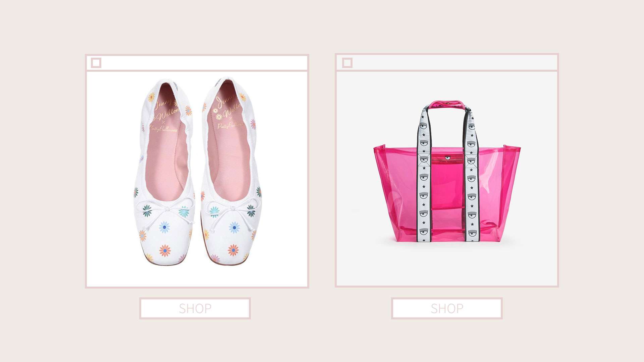Click the orange daisy on left shoe toe
The height and width of the screenshot is (362, 644).
click(165, 250)
